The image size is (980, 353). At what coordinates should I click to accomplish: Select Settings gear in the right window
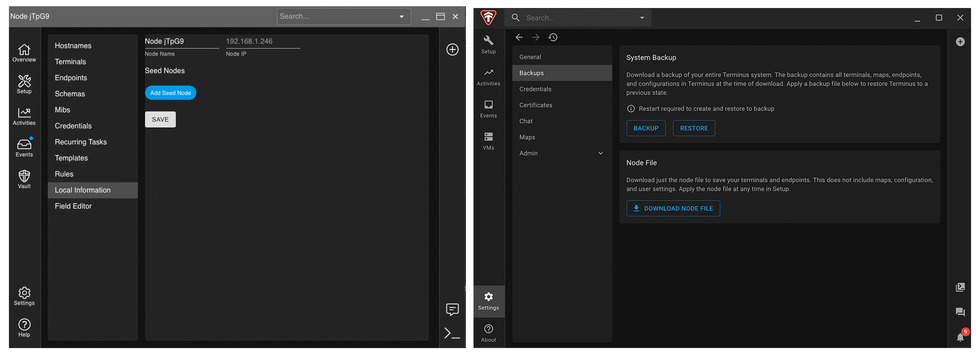[489, 301]
